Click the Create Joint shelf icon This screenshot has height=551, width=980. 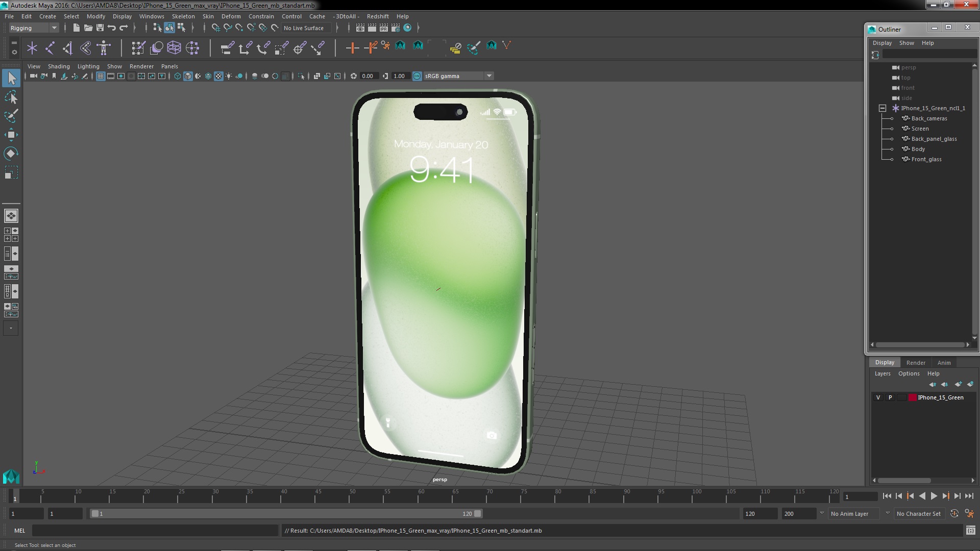coord(50,48)
